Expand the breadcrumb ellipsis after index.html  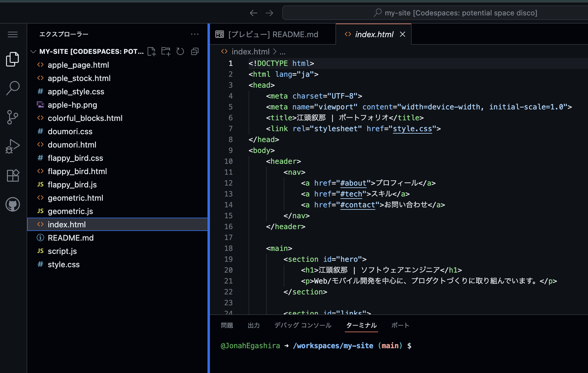tap(283, 52)
